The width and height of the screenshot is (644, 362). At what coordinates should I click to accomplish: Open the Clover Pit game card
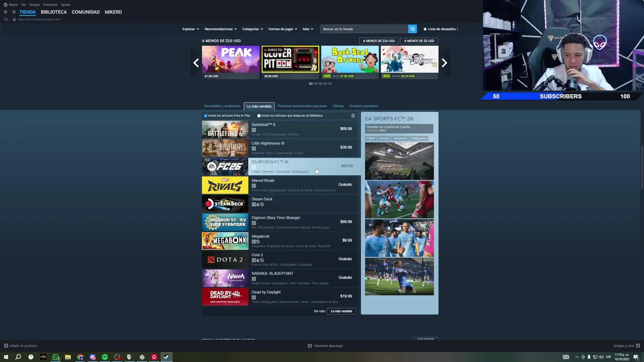point(290,62)
